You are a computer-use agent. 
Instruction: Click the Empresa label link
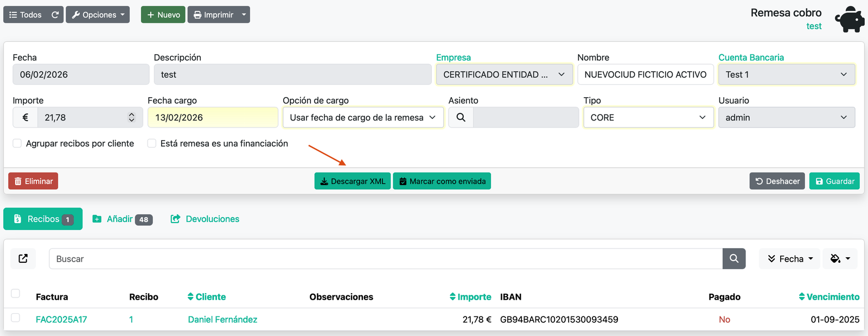454,58
